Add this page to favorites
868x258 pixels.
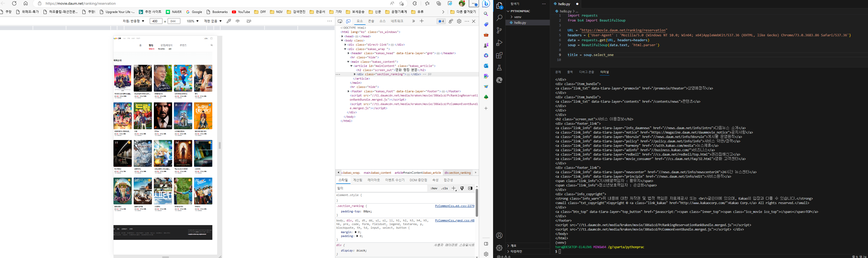click(x=401, y=3)
